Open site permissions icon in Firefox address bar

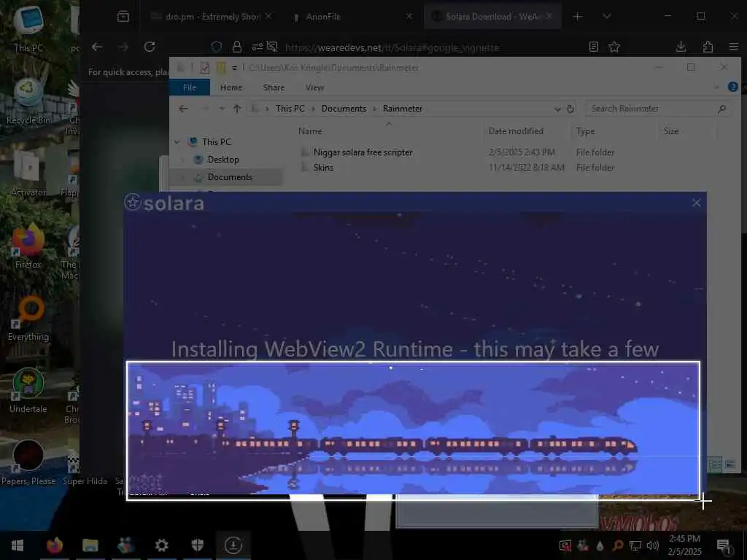click(x=258, y=47)
